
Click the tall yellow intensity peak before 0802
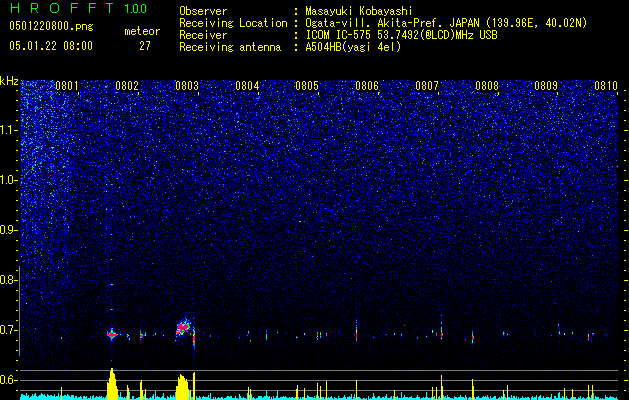click(x=112, y=384)
